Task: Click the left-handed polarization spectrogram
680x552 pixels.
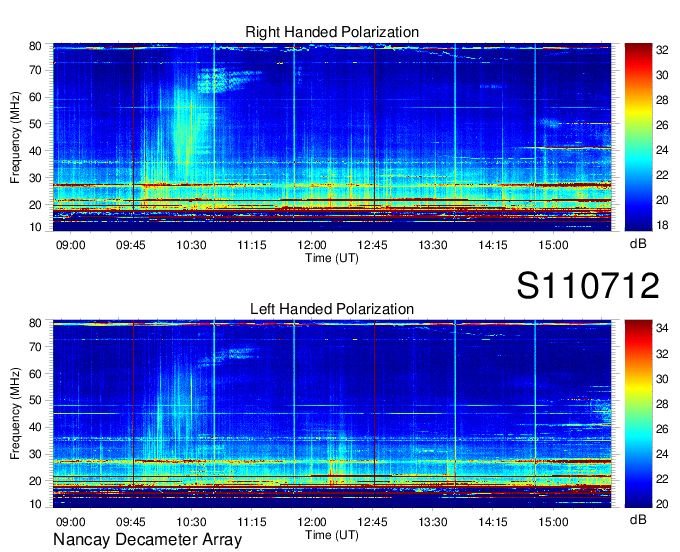Action: coord(332,414)
